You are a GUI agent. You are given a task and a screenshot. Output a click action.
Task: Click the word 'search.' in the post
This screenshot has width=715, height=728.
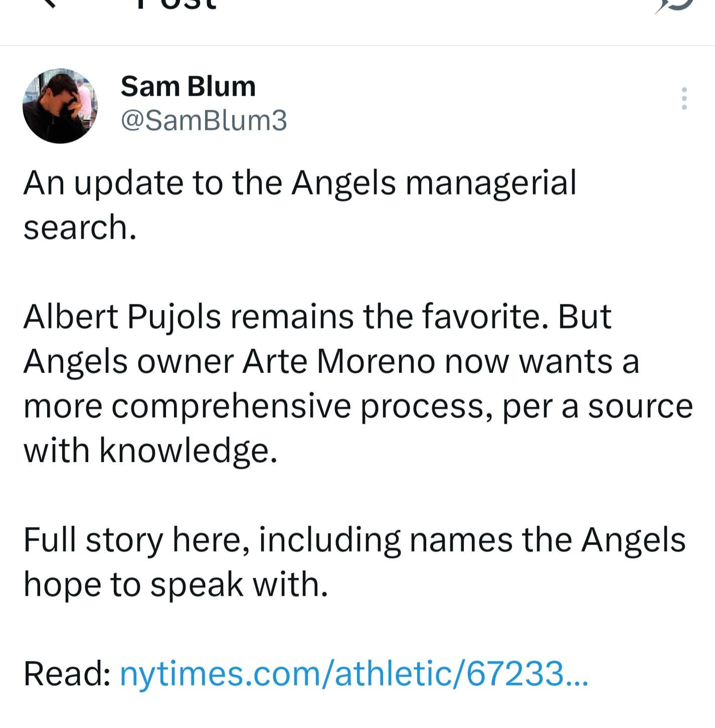tap(80, 227)
